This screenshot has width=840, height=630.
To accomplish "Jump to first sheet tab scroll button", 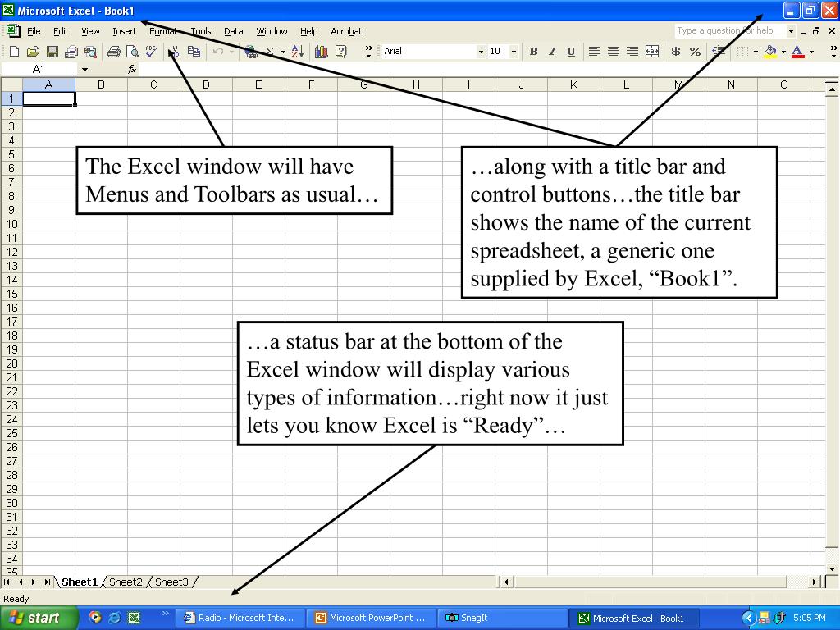I will click(x=7, y=582).
